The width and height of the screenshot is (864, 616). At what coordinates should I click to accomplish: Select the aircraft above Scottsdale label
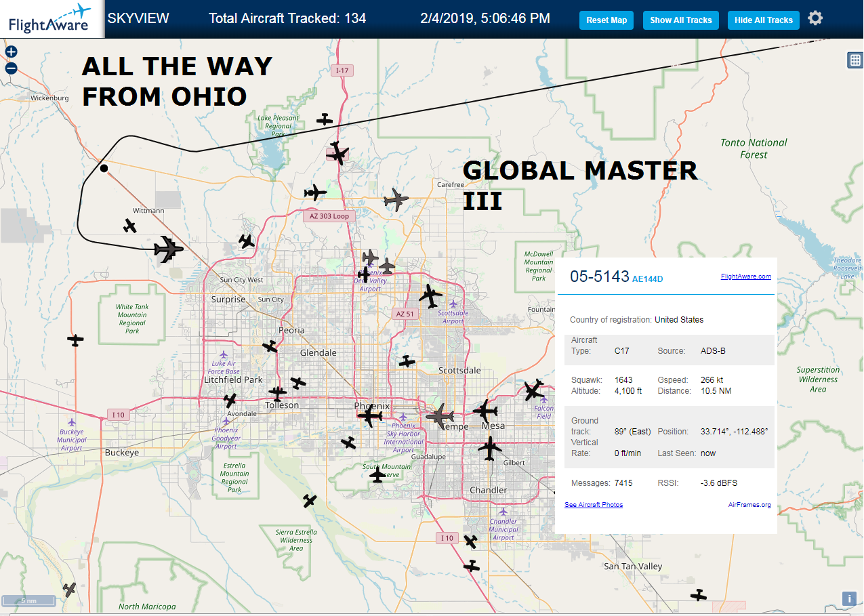click(x=407, y=361)
